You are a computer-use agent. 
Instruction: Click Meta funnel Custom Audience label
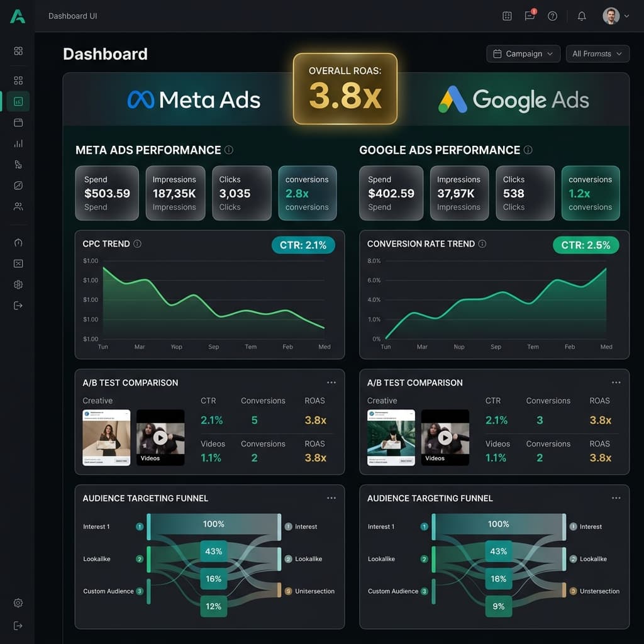pos(108,591)
